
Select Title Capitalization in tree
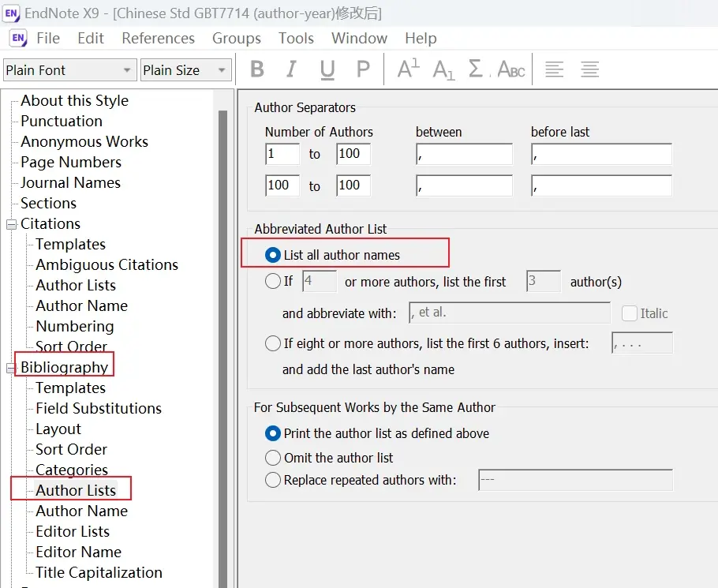(99, 572)
